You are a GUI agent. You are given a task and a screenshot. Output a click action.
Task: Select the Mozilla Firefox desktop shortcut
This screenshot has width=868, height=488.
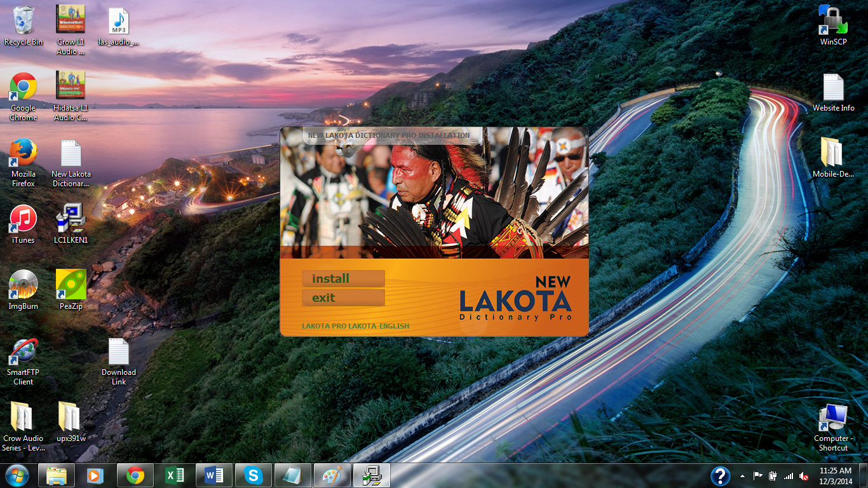point(24,163)
